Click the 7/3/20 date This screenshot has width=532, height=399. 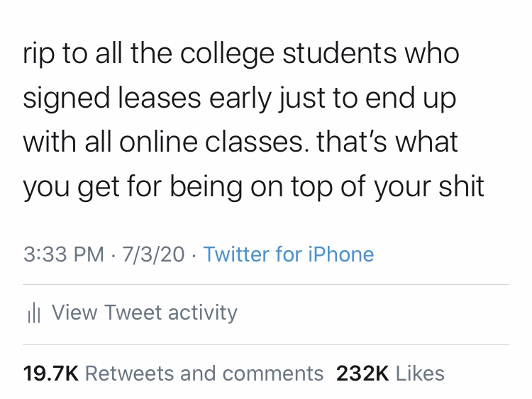point(153,254)
